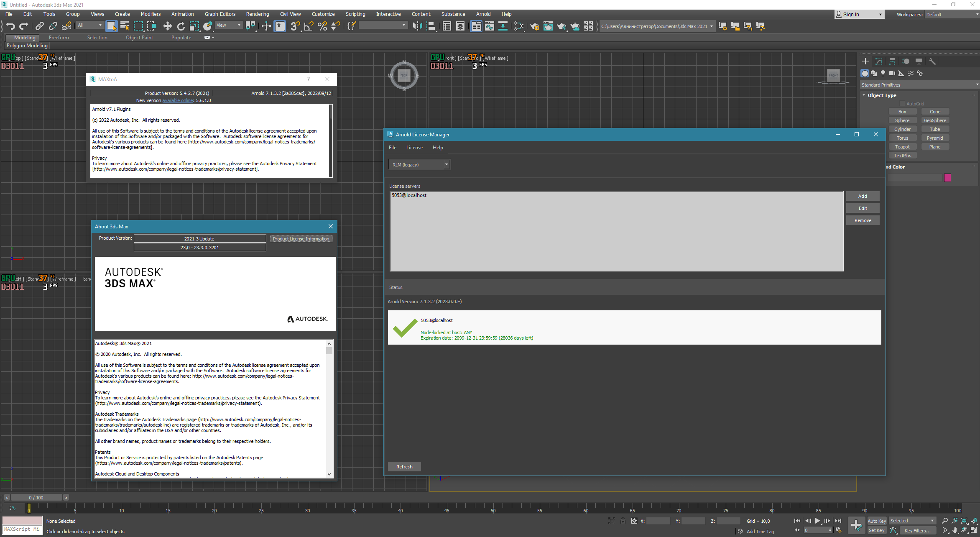Image resolution: width=980 pixels, height=537 pixels.
Task: Toggle Percent Snap
Action: (x=322, y=26)
